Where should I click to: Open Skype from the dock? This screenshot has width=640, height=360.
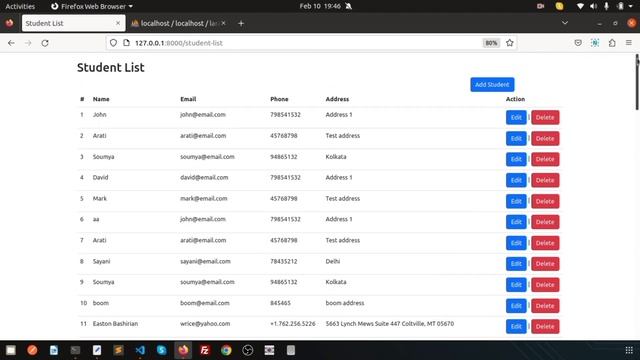(x=162, y=350)
